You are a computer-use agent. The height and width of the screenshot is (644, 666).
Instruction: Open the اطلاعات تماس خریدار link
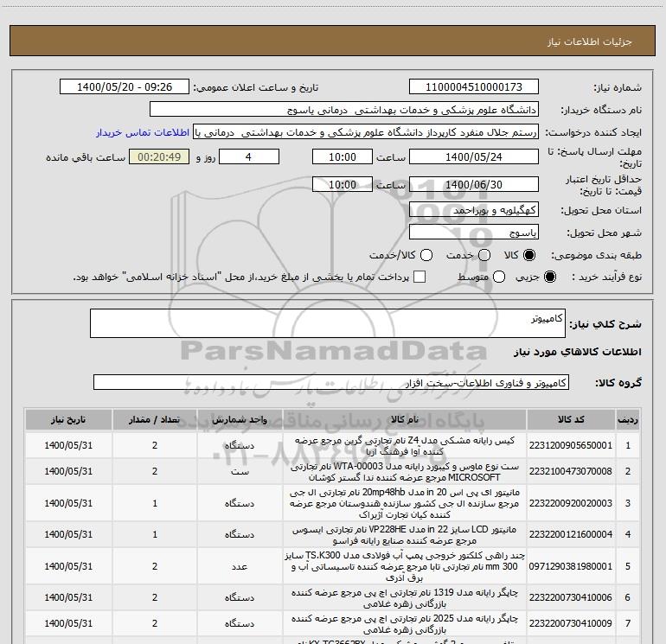143,132
